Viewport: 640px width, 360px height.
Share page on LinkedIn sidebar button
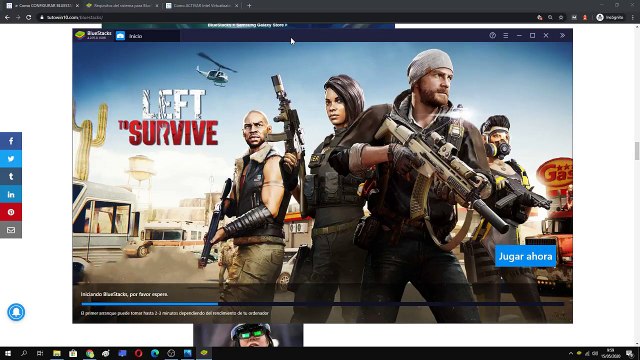[x=11, y=194]
